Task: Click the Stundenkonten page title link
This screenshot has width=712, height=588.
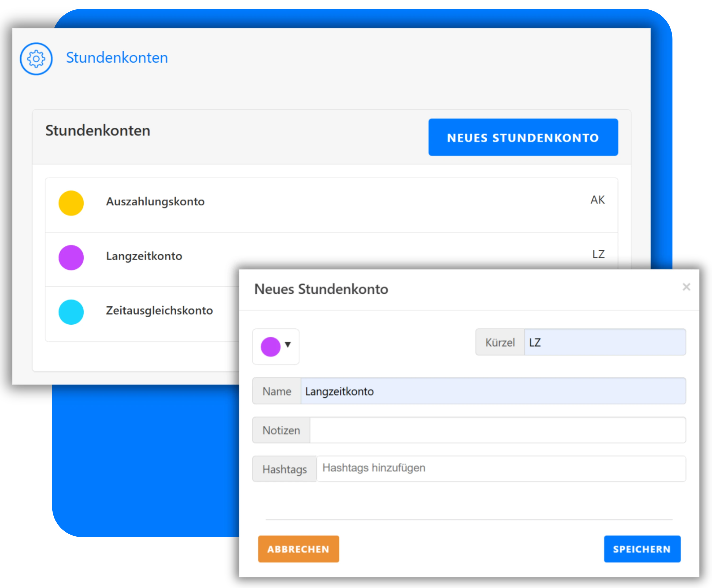Action: pos(117,57)
